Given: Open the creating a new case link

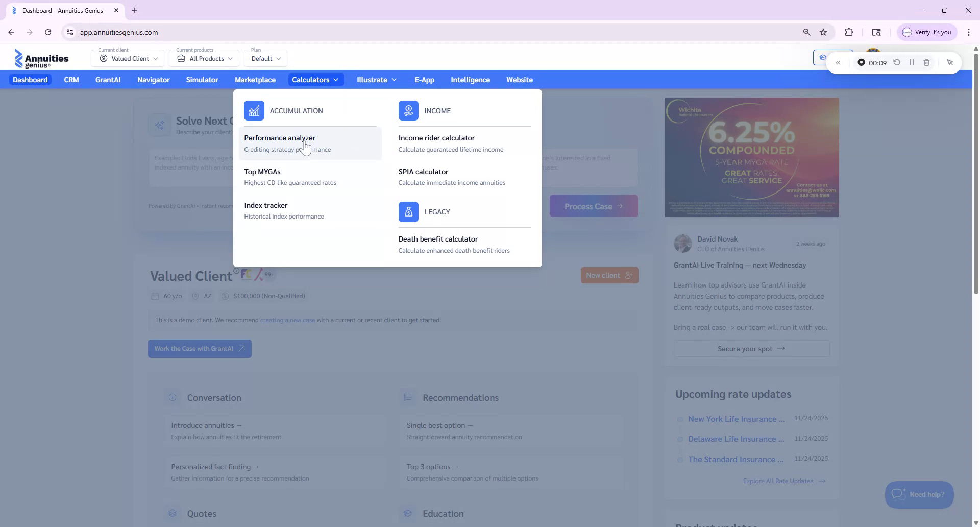Looking at the screenshot, I should pos(288,320).
